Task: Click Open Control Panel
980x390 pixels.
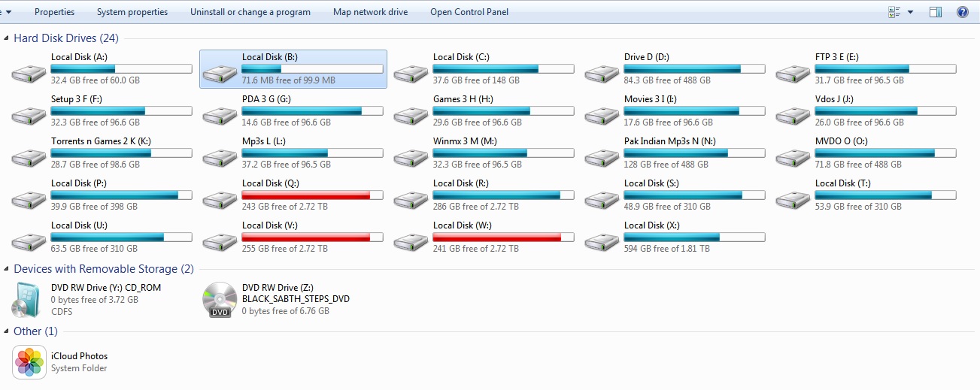Action: click(x=469, y=12)
